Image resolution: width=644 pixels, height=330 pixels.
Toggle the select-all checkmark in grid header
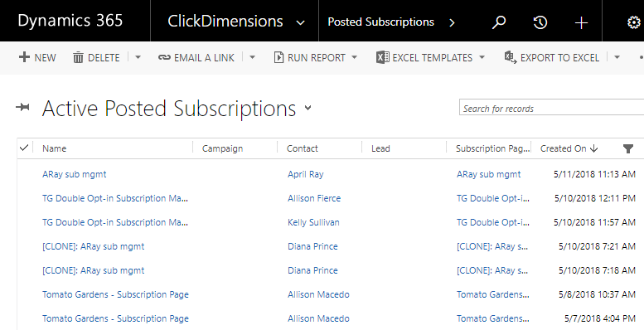(x=24, y=148)
